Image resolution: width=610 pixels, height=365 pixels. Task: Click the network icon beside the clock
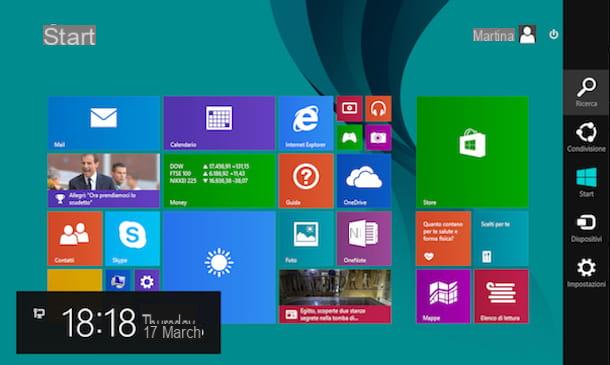39,313
